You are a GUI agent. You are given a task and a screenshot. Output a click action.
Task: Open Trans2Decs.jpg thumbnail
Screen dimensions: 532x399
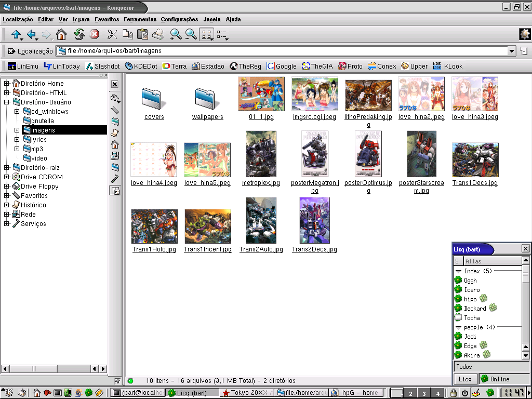[314, 220]
